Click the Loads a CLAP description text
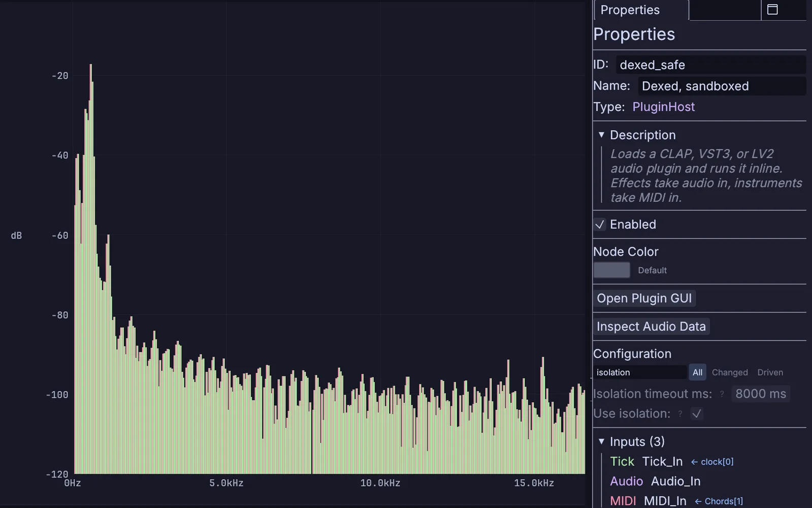Screen dimensions: 812x508 pyautogui.click(x=706, y=176)
